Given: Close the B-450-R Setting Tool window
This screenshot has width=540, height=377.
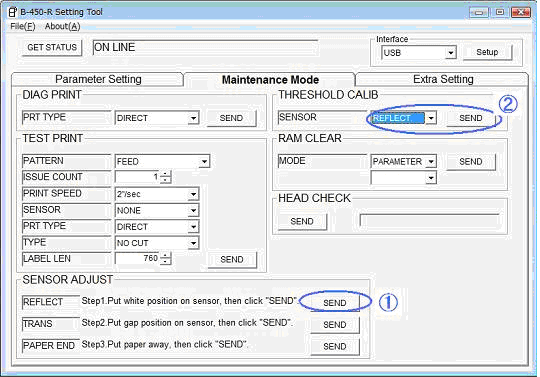Looking at the screenshot, I should [x=521, y=12].
